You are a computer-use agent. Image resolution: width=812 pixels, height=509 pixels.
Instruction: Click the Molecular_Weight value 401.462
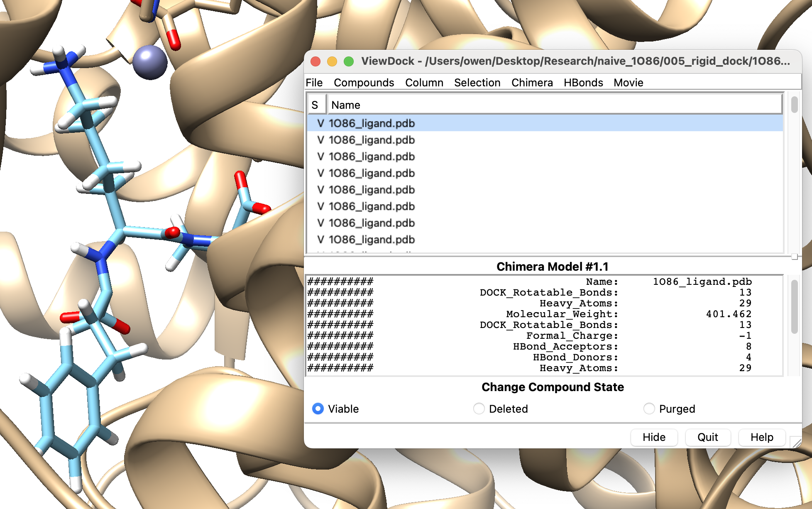[729, 314]
